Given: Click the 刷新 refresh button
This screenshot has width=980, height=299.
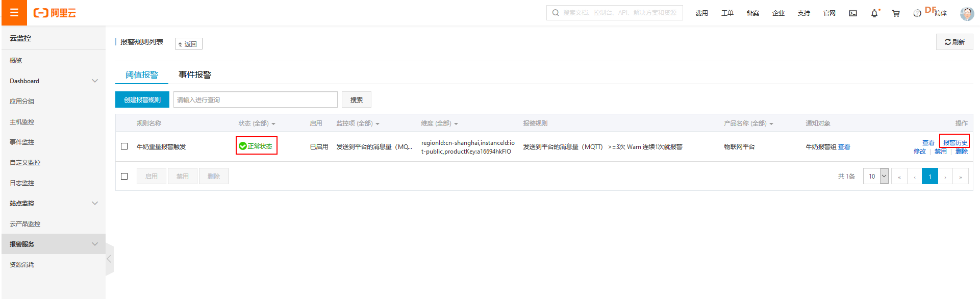Looking at the screenshot, I should (x=954, y=42).
